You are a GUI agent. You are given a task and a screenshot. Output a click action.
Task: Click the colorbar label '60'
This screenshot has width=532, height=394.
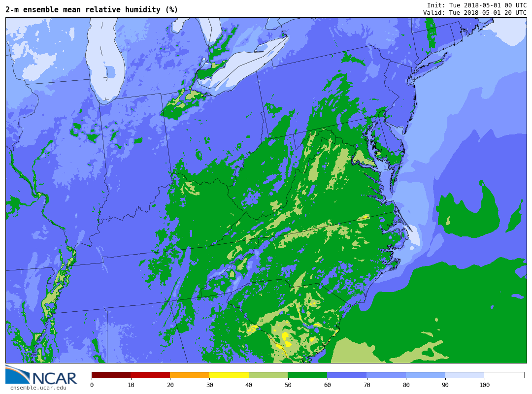tap(328, 385)
